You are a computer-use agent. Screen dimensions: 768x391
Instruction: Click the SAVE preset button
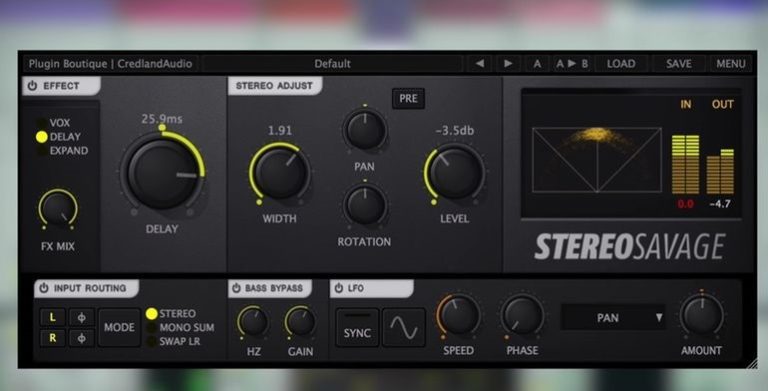click(678, 64)
